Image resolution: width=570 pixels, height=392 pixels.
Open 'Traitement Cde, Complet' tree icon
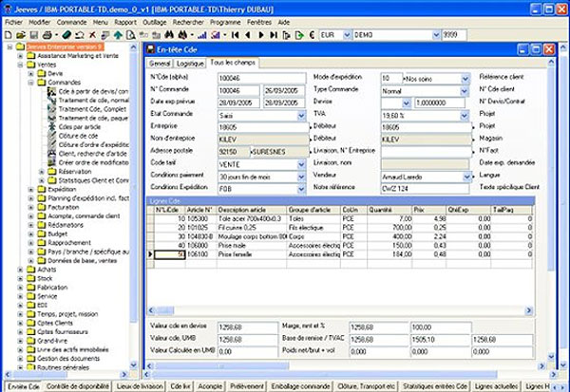(51, 109)
